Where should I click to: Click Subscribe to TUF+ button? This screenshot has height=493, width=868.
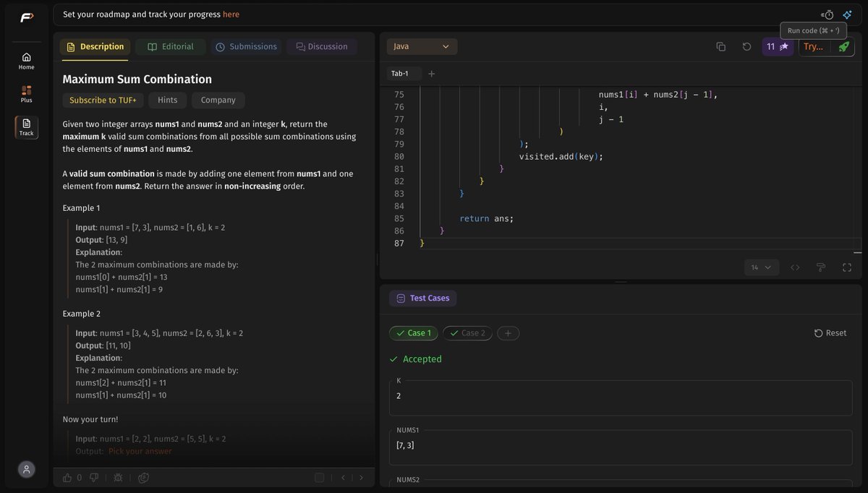(103, 100)
